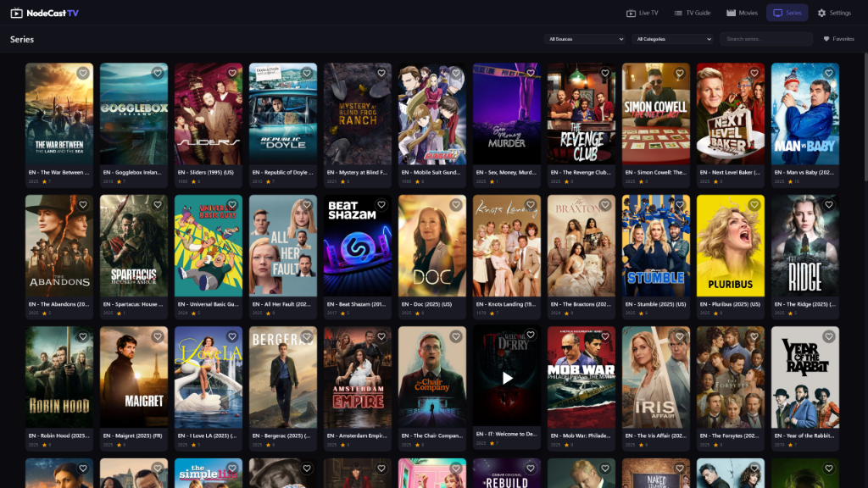Viewport: 868px width, 488px height.
Task: Click the heart icon on Maigret
Action: point(158,336)
